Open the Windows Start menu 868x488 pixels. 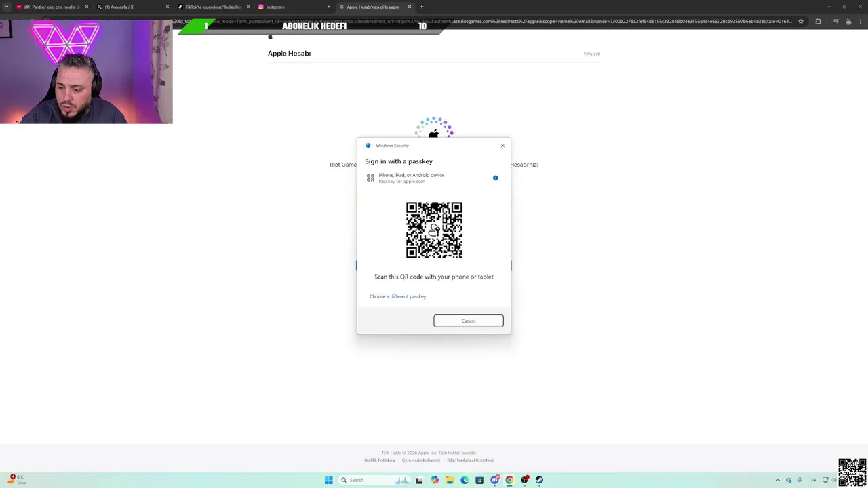329,480
